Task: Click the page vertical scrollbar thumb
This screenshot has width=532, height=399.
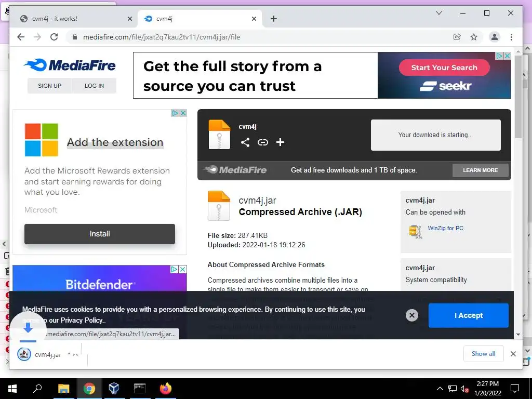Action: coord(518,97)
